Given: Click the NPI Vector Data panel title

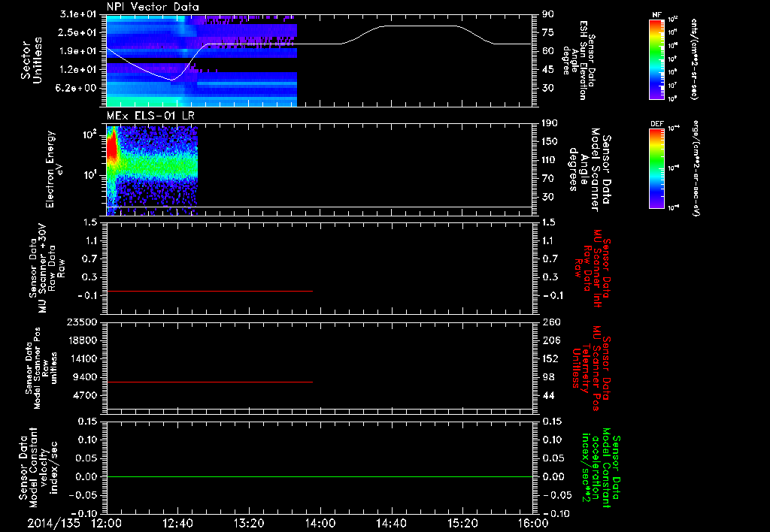Looking at the screenshot, I should tap(153, 7).
